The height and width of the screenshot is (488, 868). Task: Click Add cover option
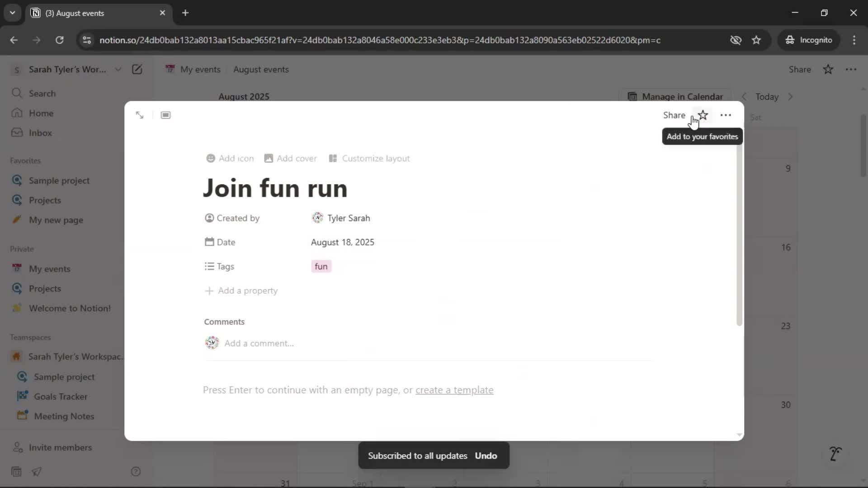(x=290, y=159)
